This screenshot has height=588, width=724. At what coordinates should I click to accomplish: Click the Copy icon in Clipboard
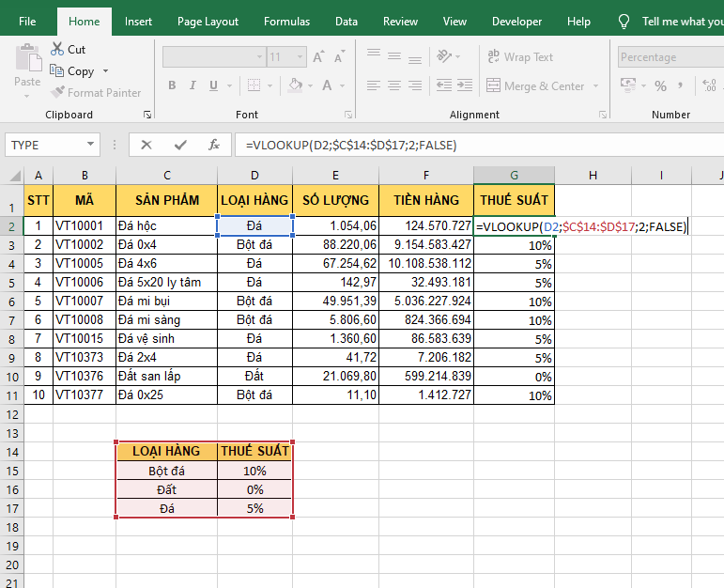coord(56,71)
